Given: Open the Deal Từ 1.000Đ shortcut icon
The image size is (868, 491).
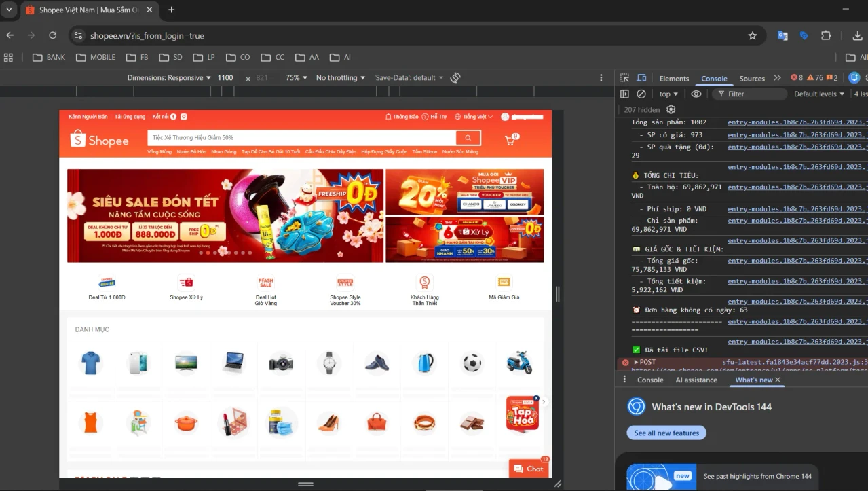Looking at the screenshot, I should click(107, 283).
